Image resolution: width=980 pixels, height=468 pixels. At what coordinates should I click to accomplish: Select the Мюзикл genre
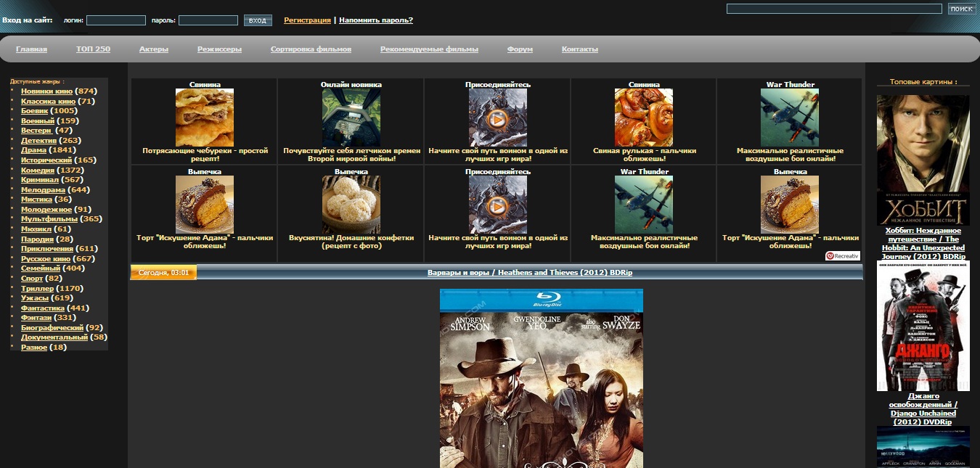(x=36, y=229)
